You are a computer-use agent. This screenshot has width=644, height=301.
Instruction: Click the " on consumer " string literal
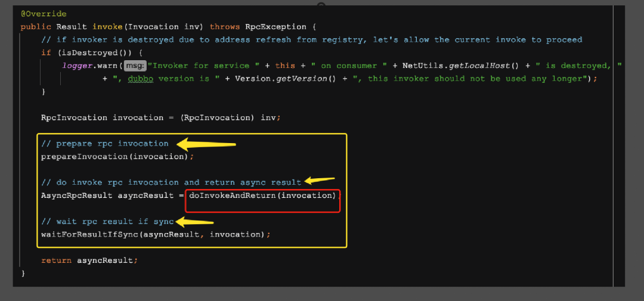[349, 66]
